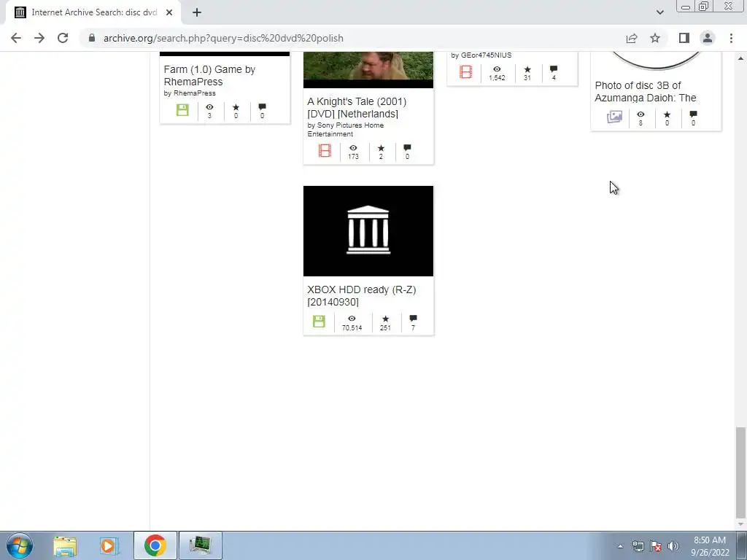Click the padlock site info icon
747x560 pixels.
click(x=92, y=38)
